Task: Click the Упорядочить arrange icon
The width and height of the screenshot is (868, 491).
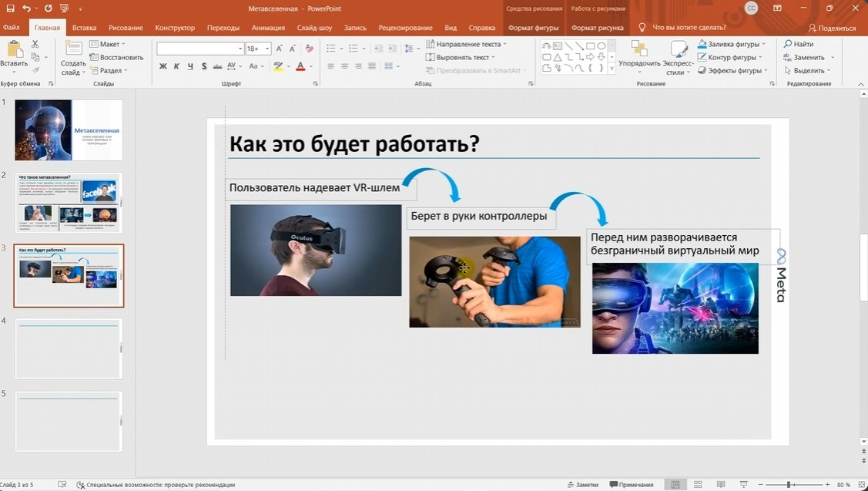Action: pyautogui.click(x=639, y=49)
